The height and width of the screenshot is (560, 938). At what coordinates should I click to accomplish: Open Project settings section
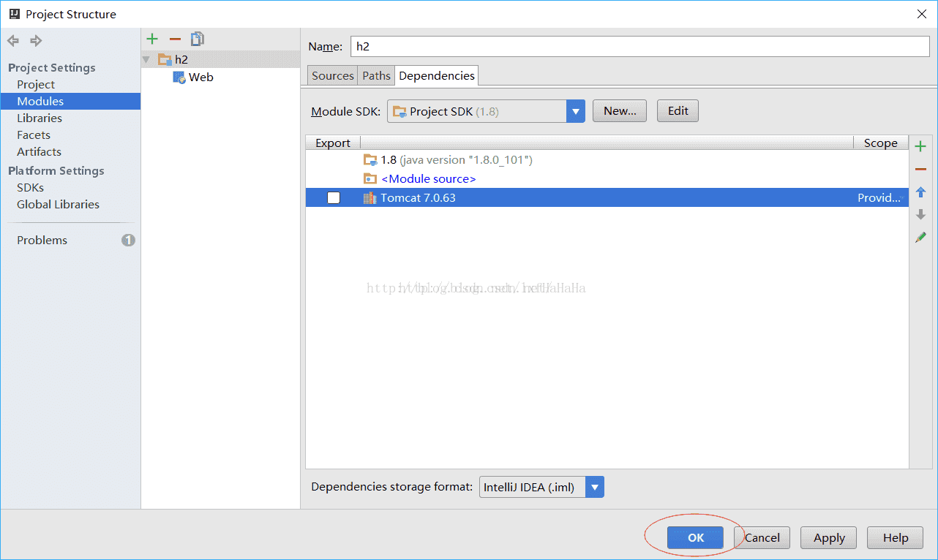(36, 84)
